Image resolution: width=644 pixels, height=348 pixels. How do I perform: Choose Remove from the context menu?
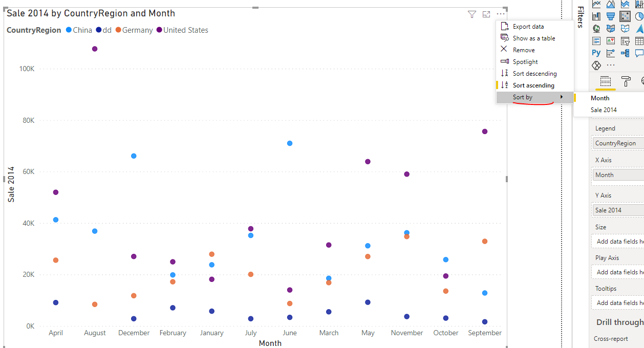pos(535,50)
